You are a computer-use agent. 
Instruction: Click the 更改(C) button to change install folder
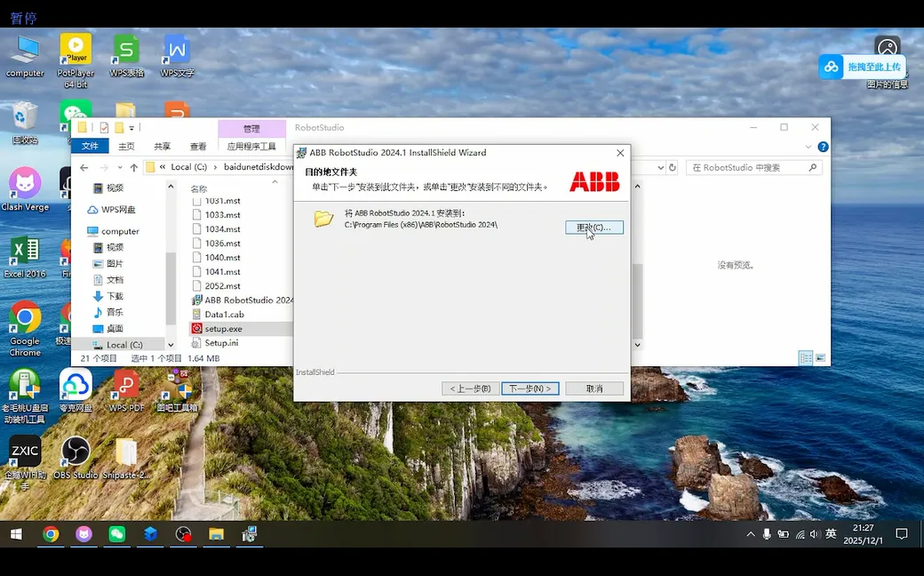[593, 227]
